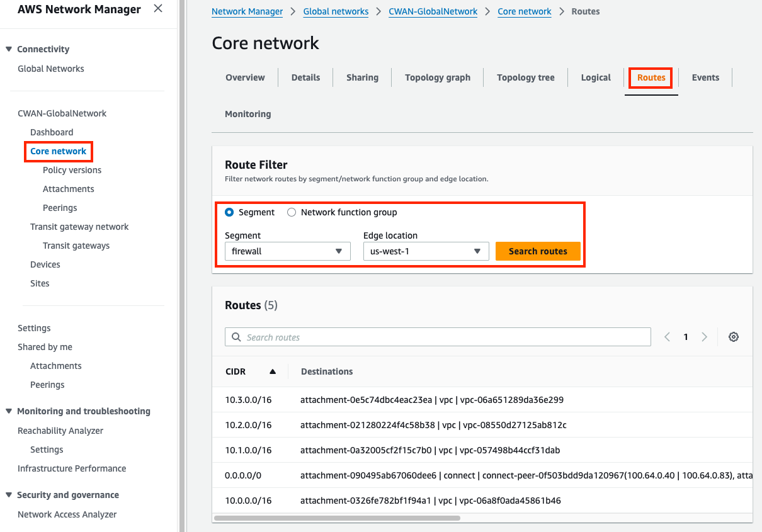Open the Topology tree tab
Image resolution: width=762 pixels, height=532 pixels.
tap(526, 77)
